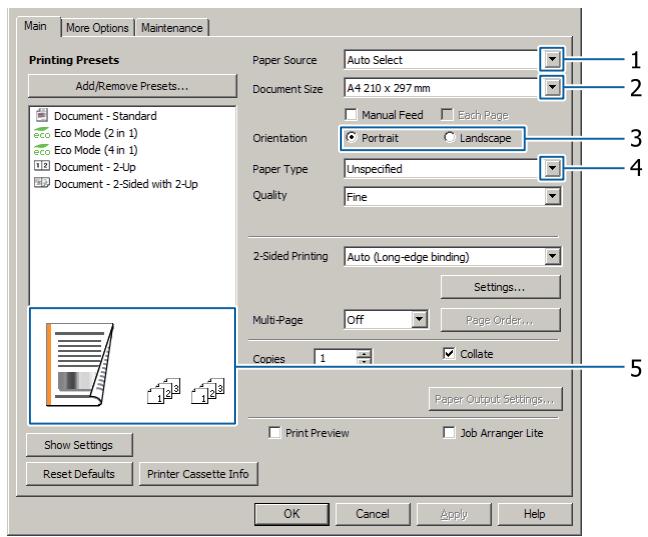648x537 pixels.
Task: Click the Unspecified paper type field
Action: coord(443,169)
